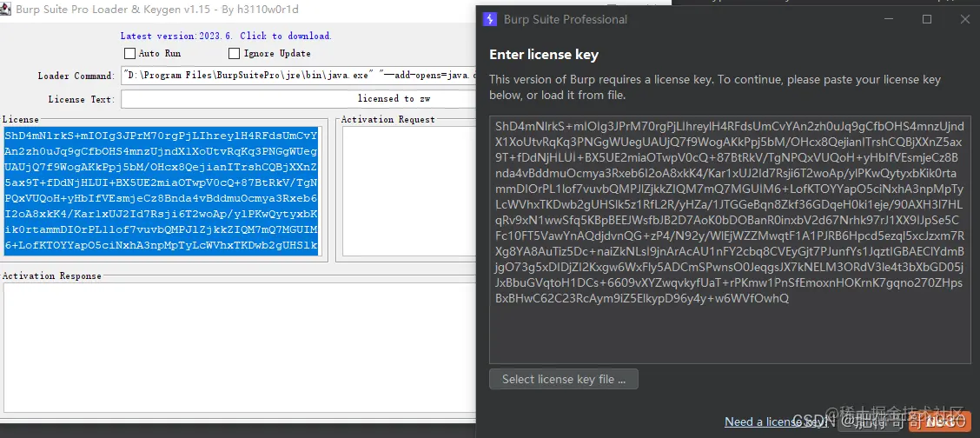This screenshot has height=438, width=980.
Task: Focus the Loader Command input field
Action: tap(299, 76)
